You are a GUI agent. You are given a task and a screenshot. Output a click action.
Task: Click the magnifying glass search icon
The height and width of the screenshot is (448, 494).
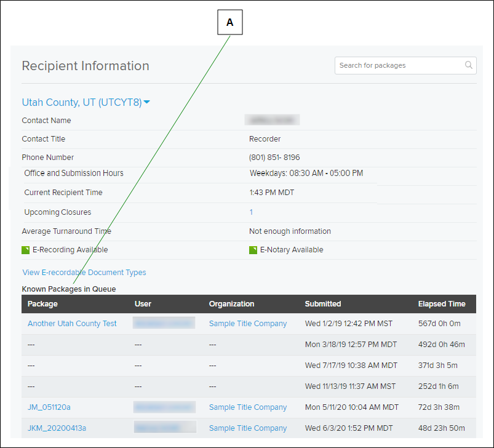[x=468, y=65]
